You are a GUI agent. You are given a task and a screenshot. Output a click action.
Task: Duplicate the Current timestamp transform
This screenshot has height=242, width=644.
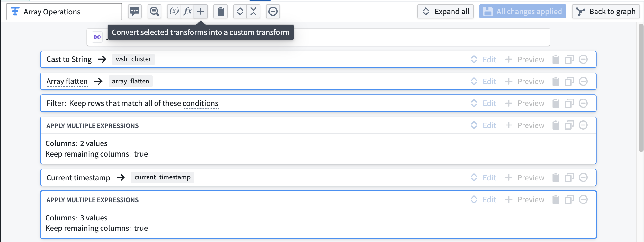pyautogui.click(x=569, y=177)
